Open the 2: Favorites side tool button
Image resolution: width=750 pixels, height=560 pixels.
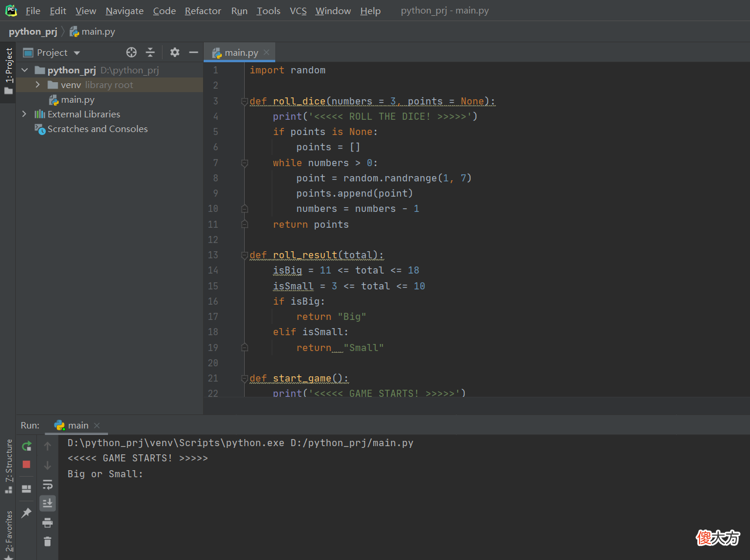(x=8, y=534)
